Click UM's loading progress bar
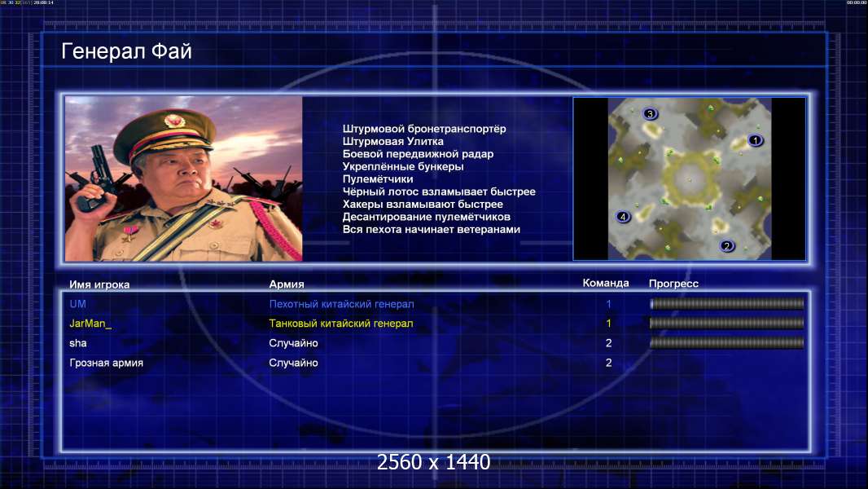Viewport: 868px width, 489px height. pos(727,303)
